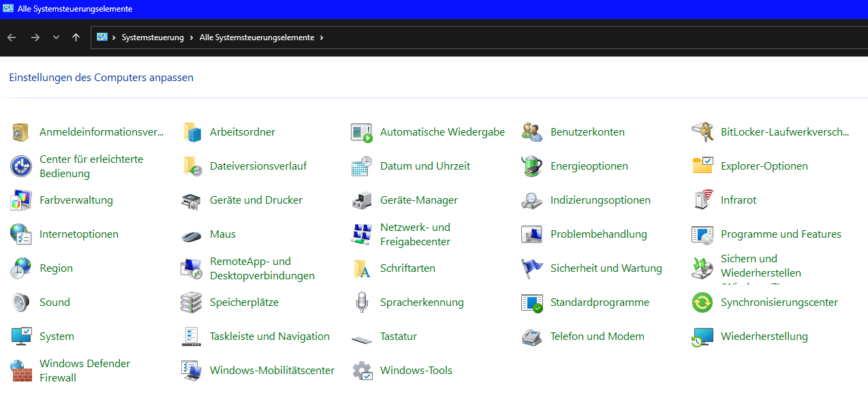Click the Dateiversionsverlauf folder icon
868x406 pixels.
click(x=191, y=166)
